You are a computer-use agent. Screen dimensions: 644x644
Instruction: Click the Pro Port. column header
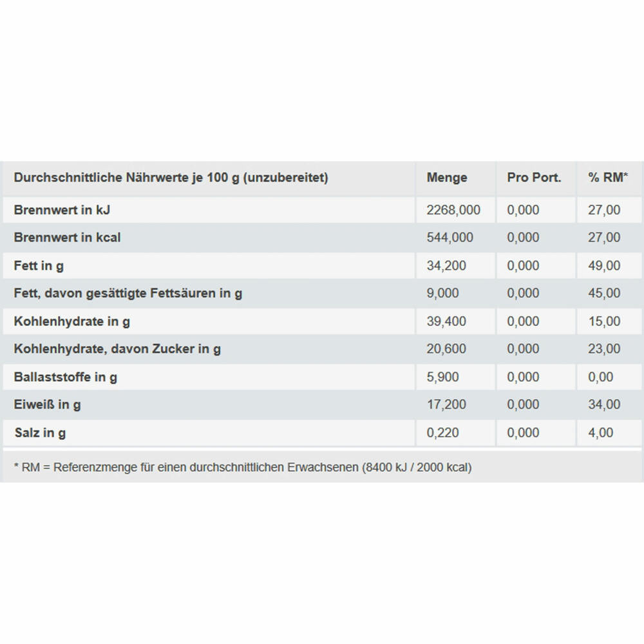click(x=534, y=178)
